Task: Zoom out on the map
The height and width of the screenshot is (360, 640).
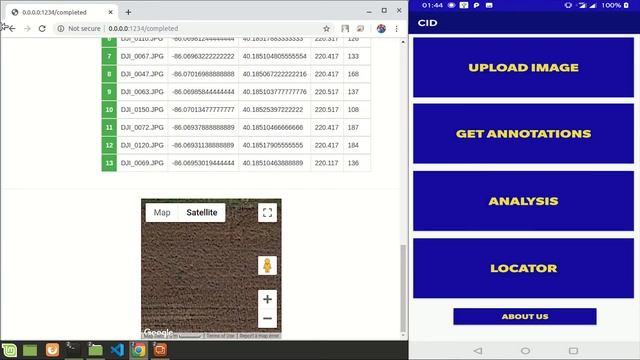Action: [267, 318]
